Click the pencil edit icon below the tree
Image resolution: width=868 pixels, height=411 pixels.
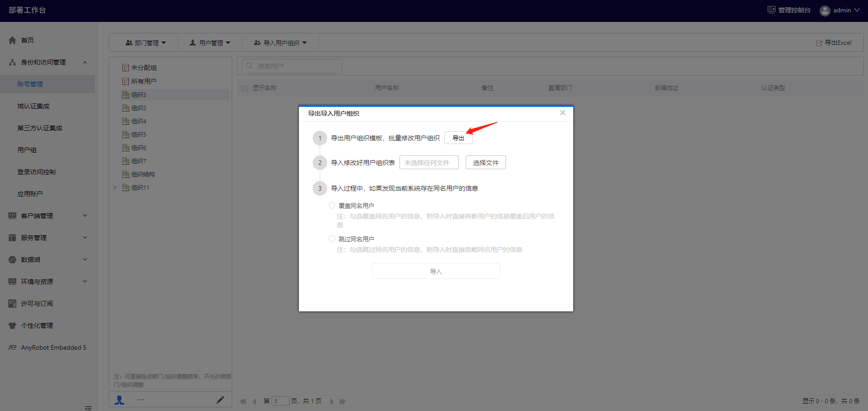220,400
